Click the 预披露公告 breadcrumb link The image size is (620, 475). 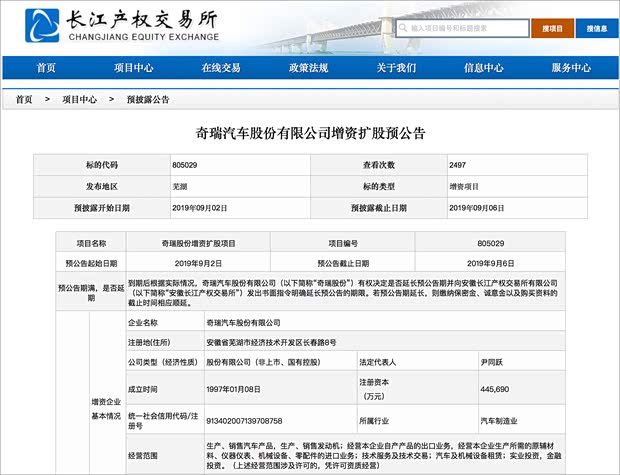point(147,100)
